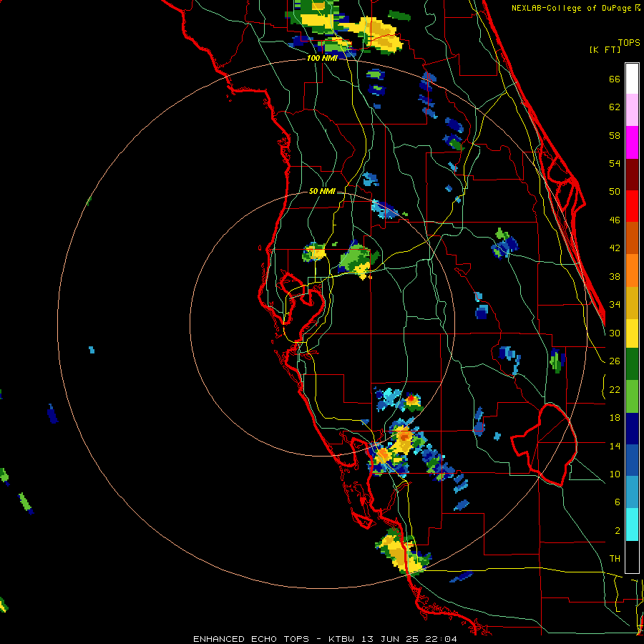Click the 18 legend value
This screenshot has height=644, width=644.
[615, 418]
